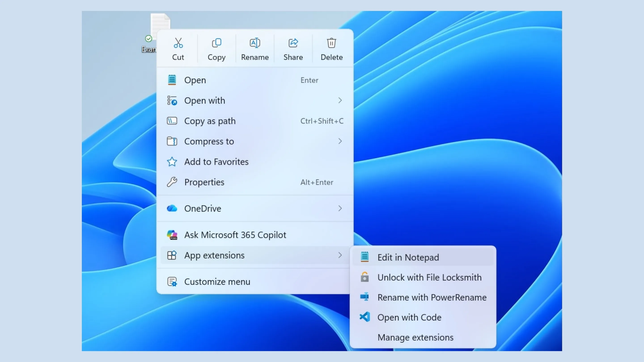Click the Compress to label text
644x362 pixels.
coord(209,141)
